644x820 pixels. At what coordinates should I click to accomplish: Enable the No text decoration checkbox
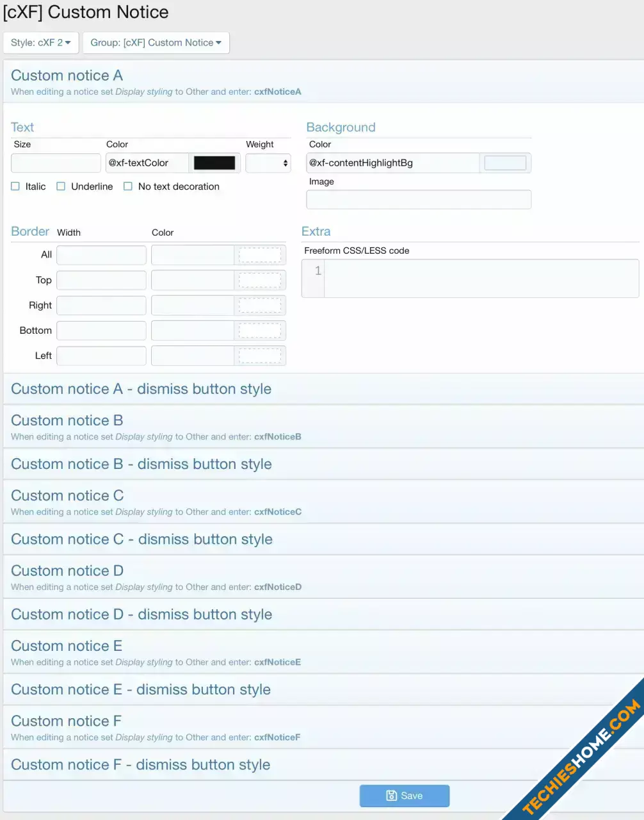tap(128, 186)
